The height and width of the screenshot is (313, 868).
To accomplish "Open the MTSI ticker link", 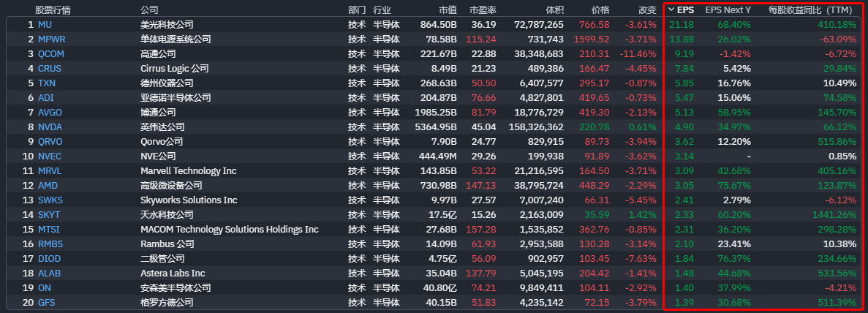I will (x=49, y=230).
